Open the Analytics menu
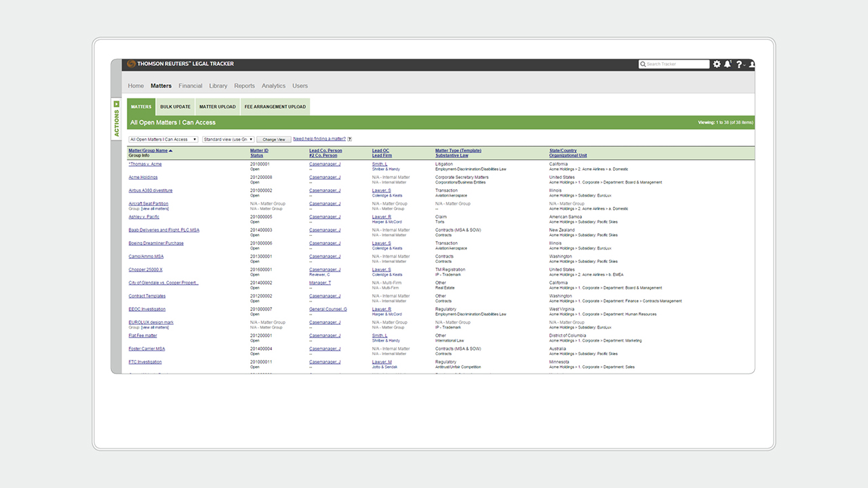 pyautogui.click(x=273, y=86)
